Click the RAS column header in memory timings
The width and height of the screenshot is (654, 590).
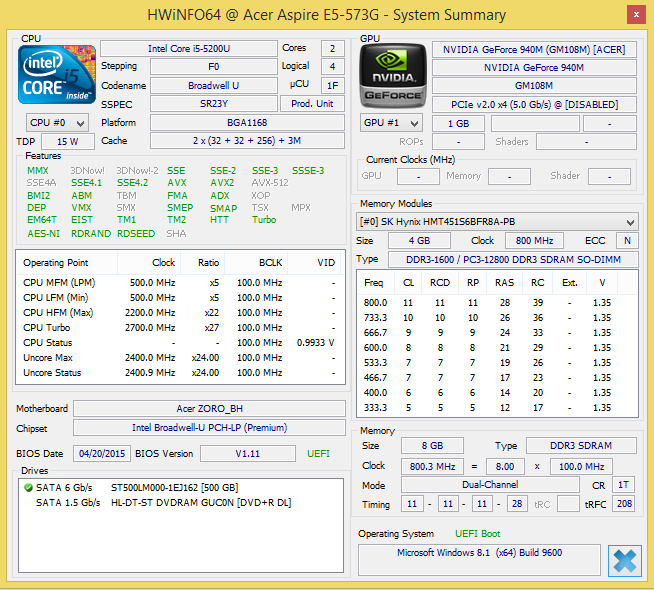coord(505,283)
